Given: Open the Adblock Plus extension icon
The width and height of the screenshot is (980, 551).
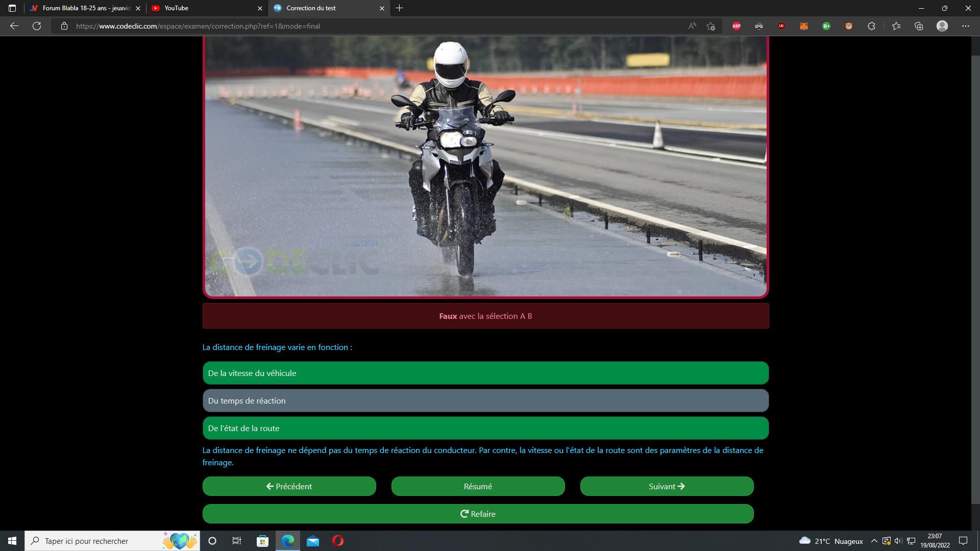Looking at the screenshot, I should click(736, 26).
